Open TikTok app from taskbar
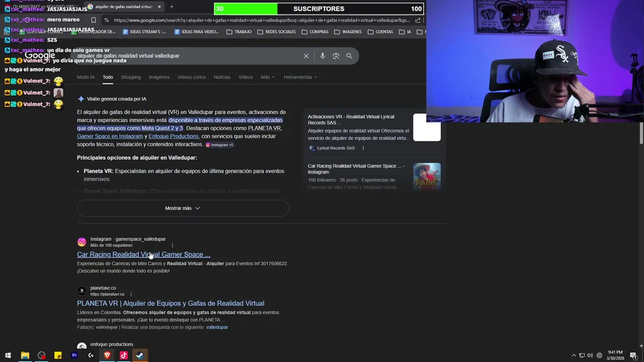The height and width of the screenshot is (362, 644). pos(123,355)
